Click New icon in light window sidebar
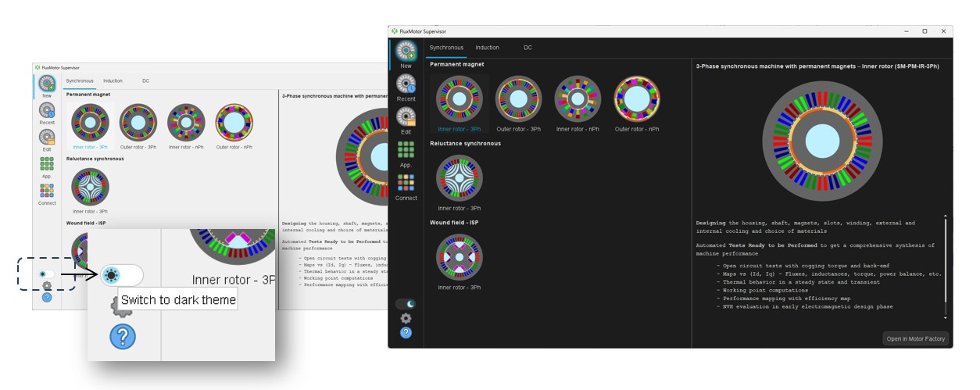This screenshot has width=980, height=390. pyautogui.click(x=47, y=84)
